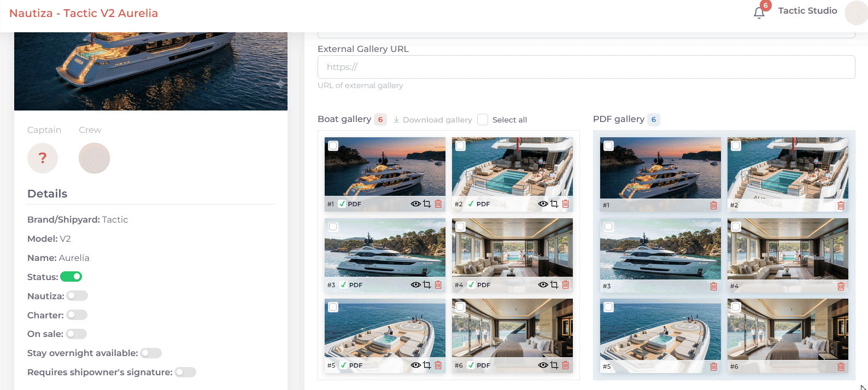The image size is (868, 390).
Task: Remove PDF gallery image #1
Action: (713, 205)
